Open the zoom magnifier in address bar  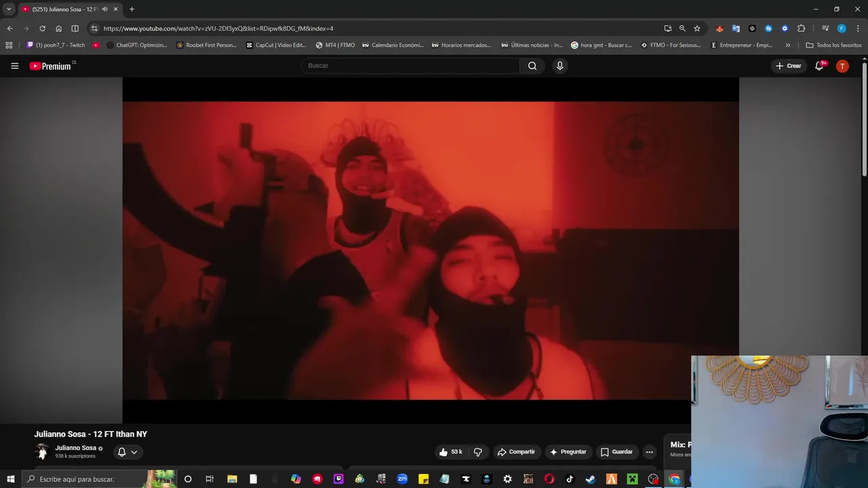tap(682, 28)
